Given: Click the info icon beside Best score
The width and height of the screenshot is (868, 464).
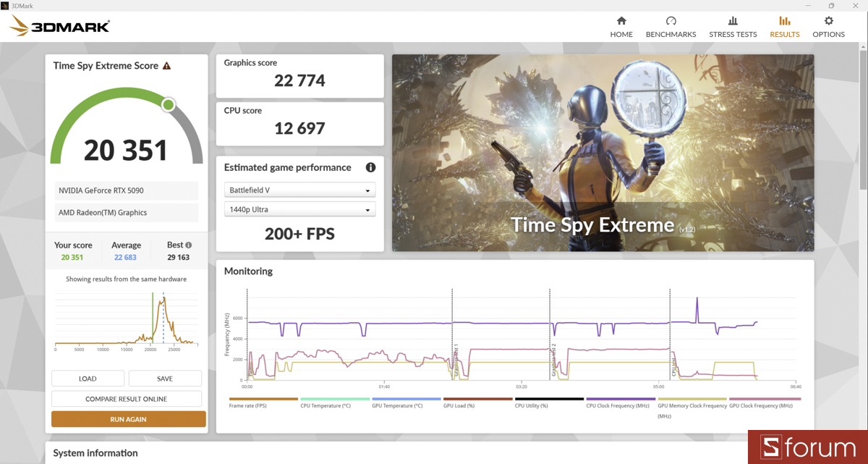Looking at the screenshot, I should coord(189,245).
